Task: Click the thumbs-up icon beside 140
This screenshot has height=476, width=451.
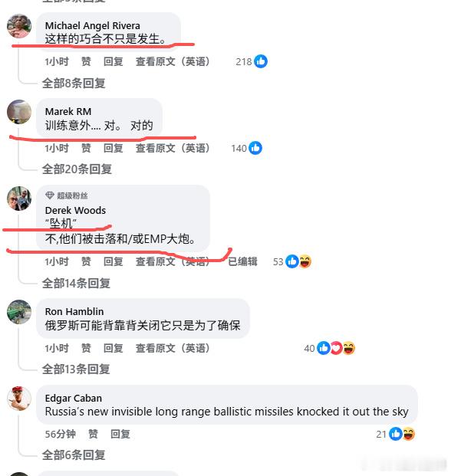Action: [255, 148]
